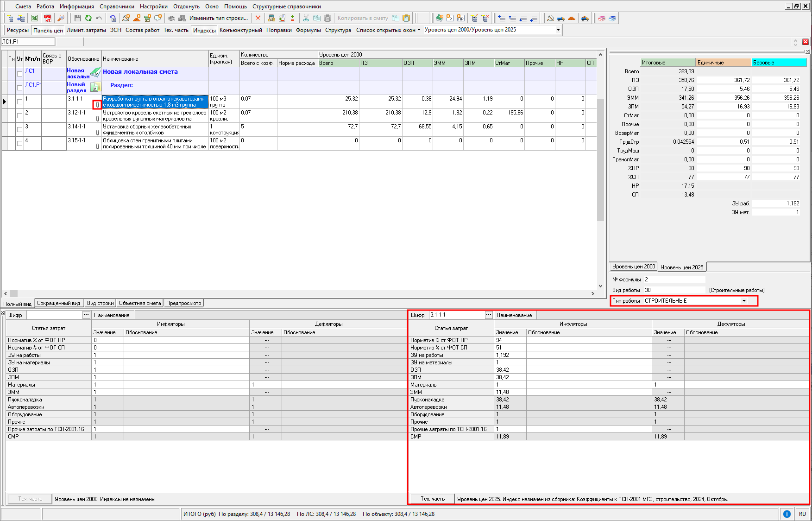Click the scissors cut icon

[306, 18]
